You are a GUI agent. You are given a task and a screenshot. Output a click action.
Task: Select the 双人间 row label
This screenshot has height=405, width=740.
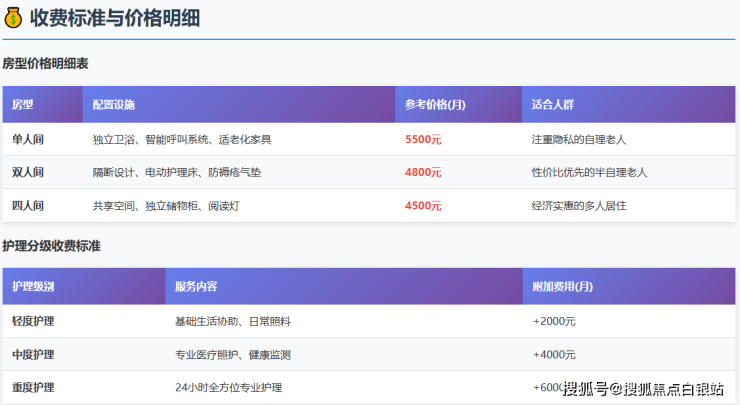point(28,173)
